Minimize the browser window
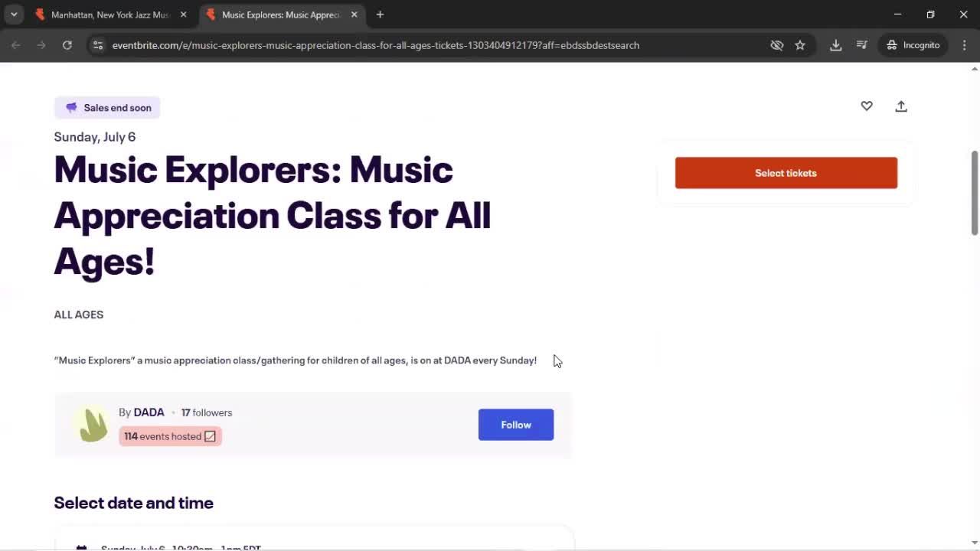This screenshot has height=551, width=980. (x=897, y=15)
